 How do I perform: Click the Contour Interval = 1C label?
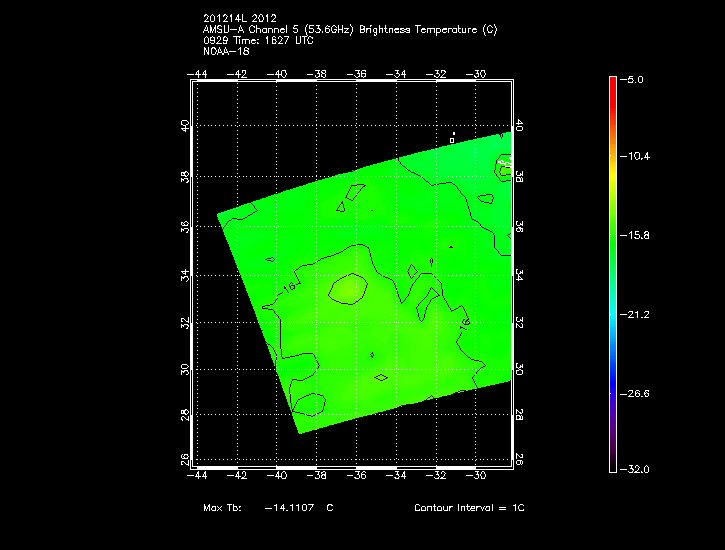469,508
